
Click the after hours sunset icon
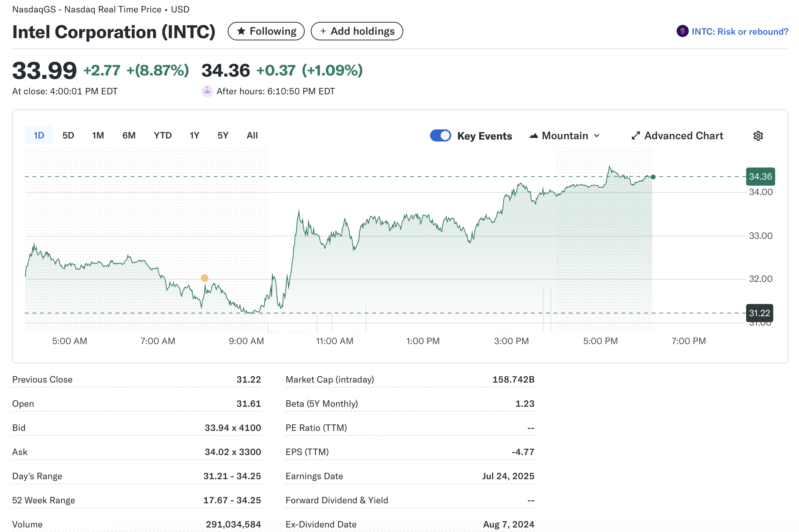(x=207, y=91)
